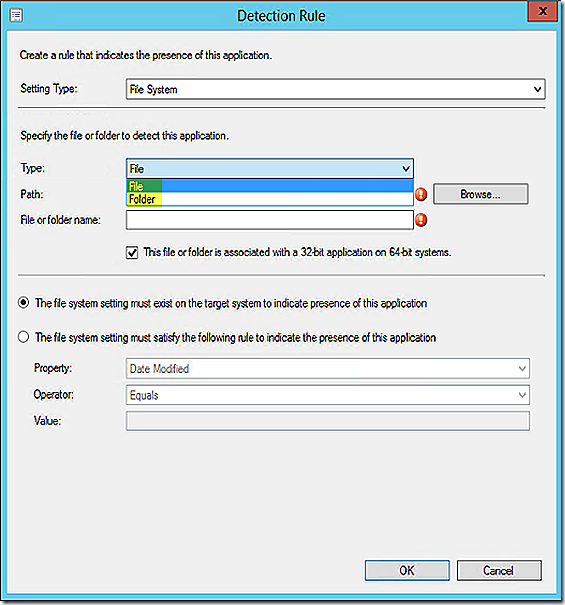Click the Detection Rule window icon
This screenshot has height=605, width=565.
tap(16, 16)
